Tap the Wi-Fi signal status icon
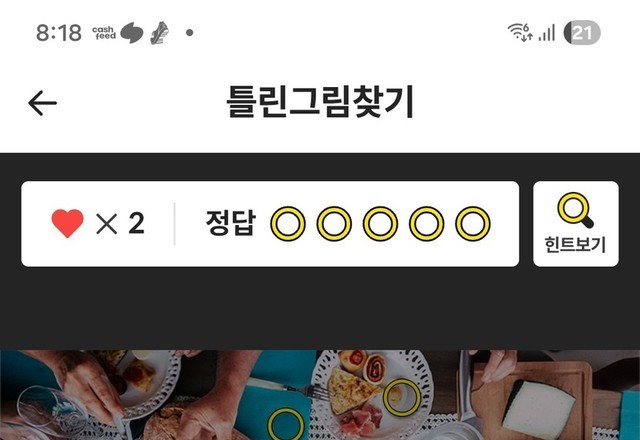The height and width of the screenshot is (440, 640). (x=520, y=32)
